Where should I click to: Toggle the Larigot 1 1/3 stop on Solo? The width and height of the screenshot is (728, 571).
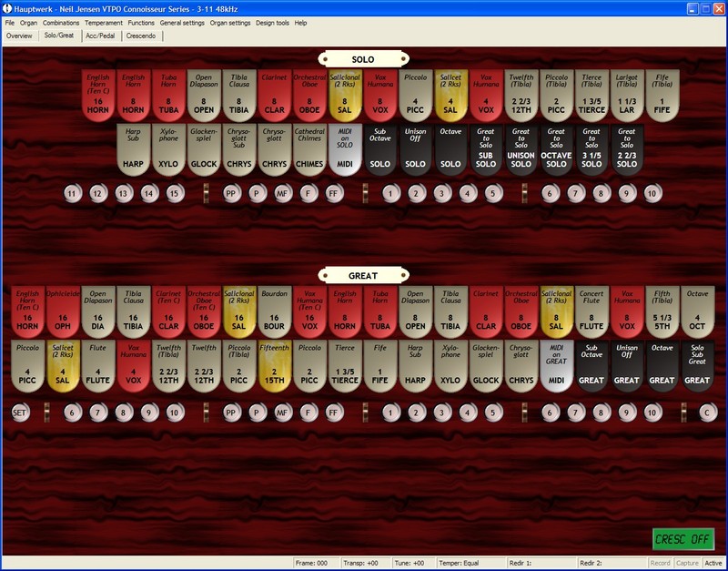click(x=624, y=95)
